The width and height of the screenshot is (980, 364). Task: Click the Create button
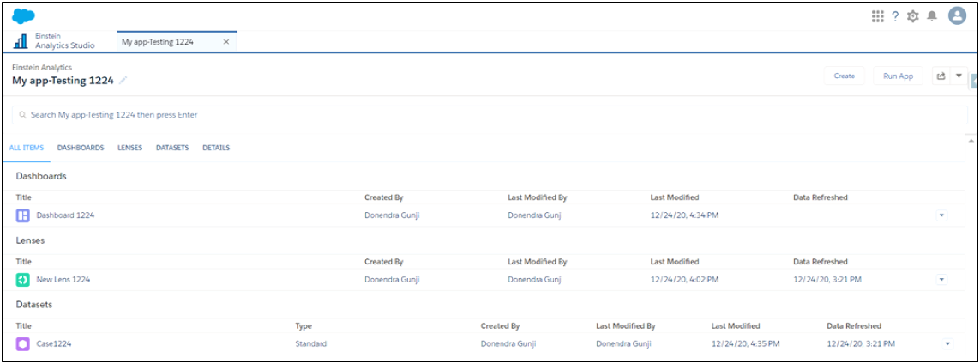pos(844,76)
